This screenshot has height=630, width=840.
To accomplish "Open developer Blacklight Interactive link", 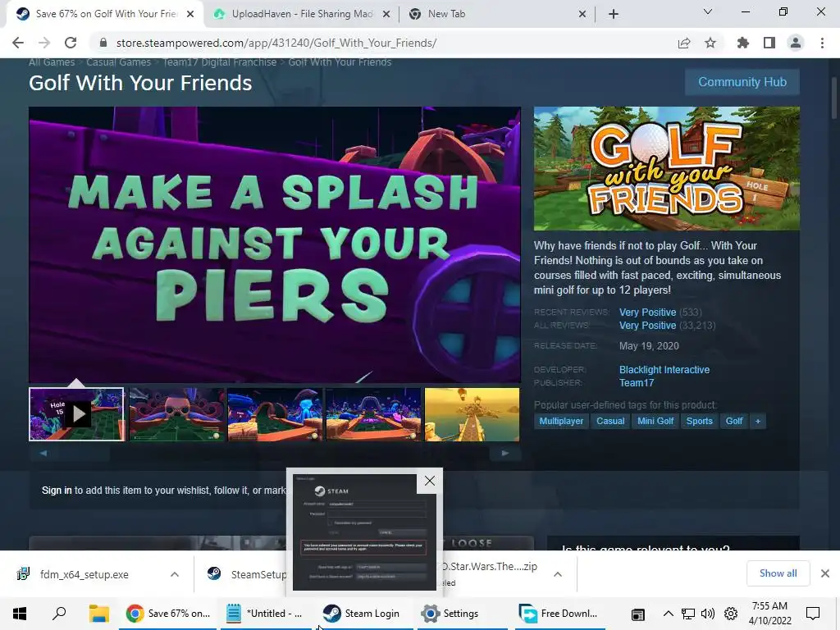I will tap(664, 370).
